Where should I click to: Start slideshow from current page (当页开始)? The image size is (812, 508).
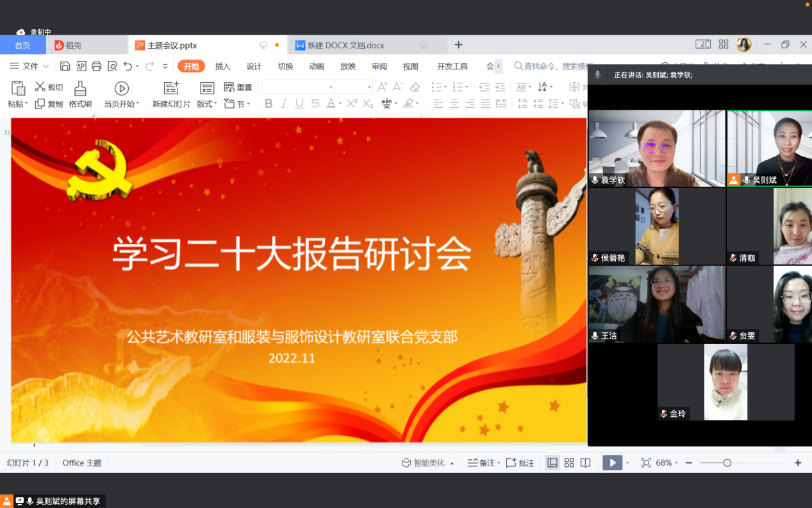(x=121, y=95)
